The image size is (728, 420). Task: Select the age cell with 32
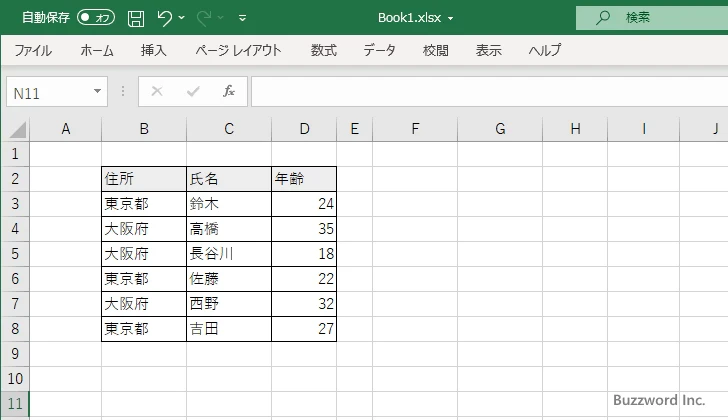point(304,304)
